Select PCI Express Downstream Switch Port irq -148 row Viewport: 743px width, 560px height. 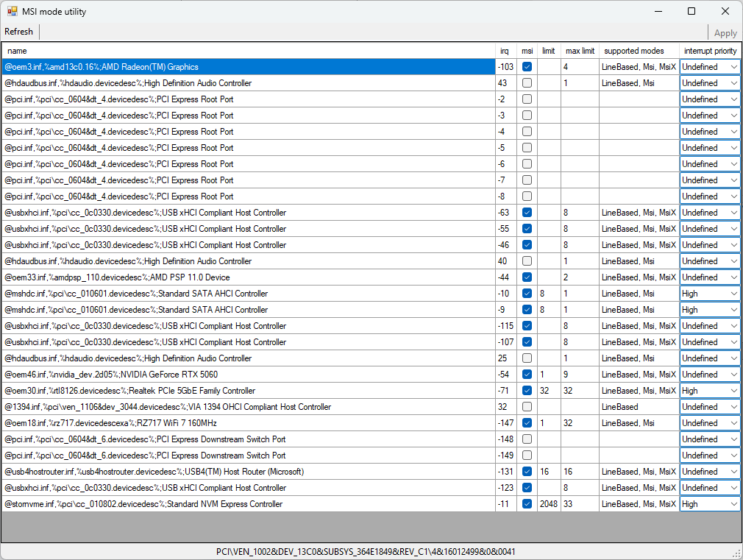click(249, 439)
